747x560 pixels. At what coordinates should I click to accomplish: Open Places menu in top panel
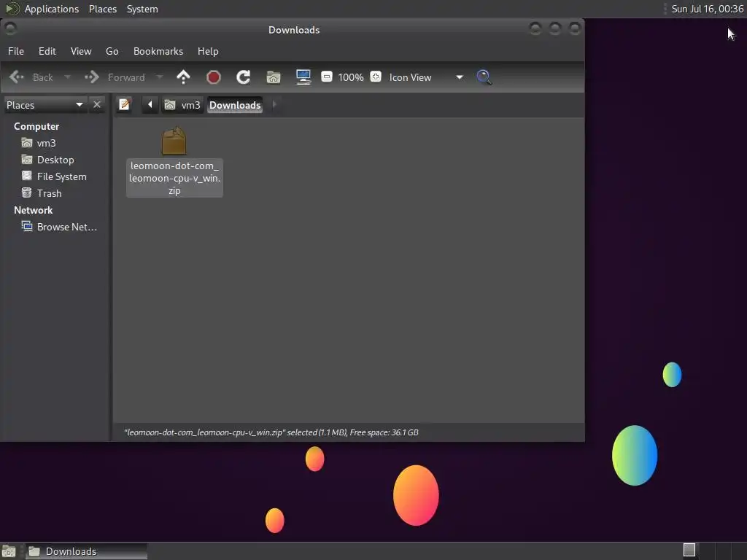(103, 9)
